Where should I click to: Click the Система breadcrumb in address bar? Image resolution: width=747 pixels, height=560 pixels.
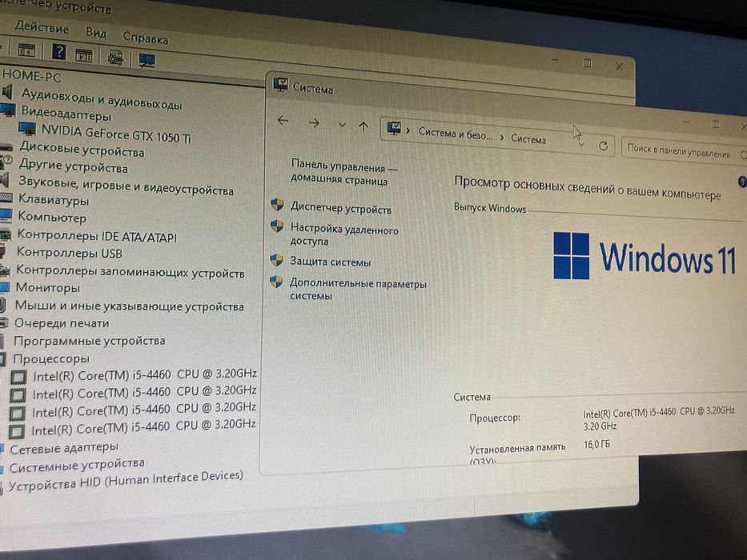tap(528, 139)
